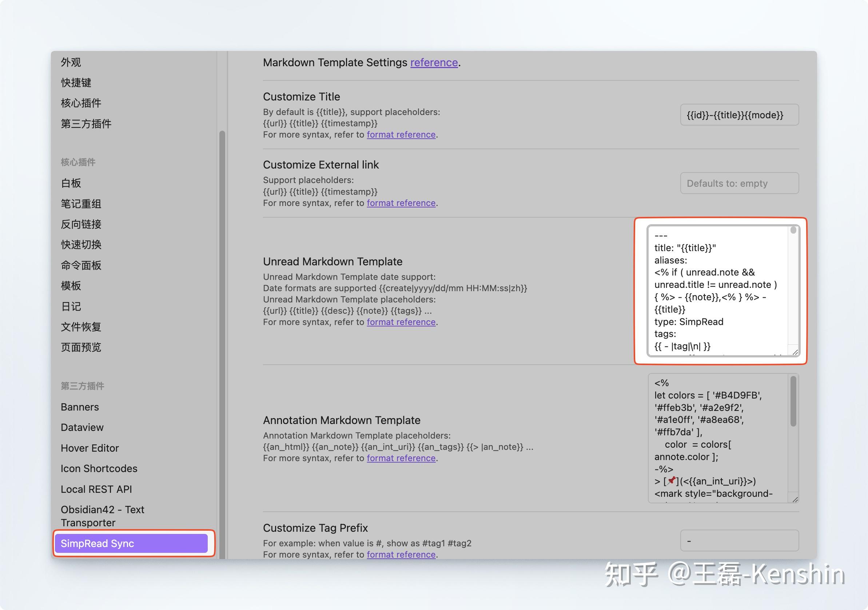Viewport: 868px width, 610px height.
Task: Open 快捷键 hotkeys settings section
Action: point(76,83)
